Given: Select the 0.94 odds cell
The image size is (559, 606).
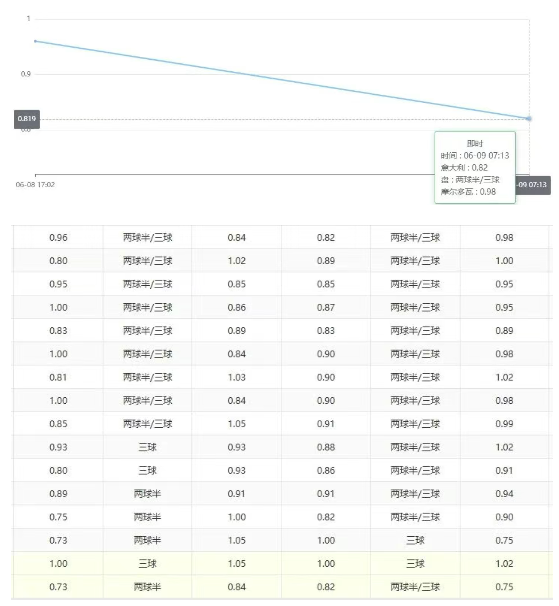Looking at the screenshot, I should click(x=504, y=494).
